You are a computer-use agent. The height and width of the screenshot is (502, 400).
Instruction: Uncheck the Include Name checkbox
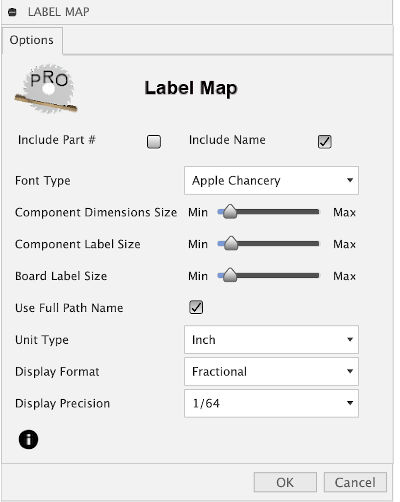click(x=324, y=142)
